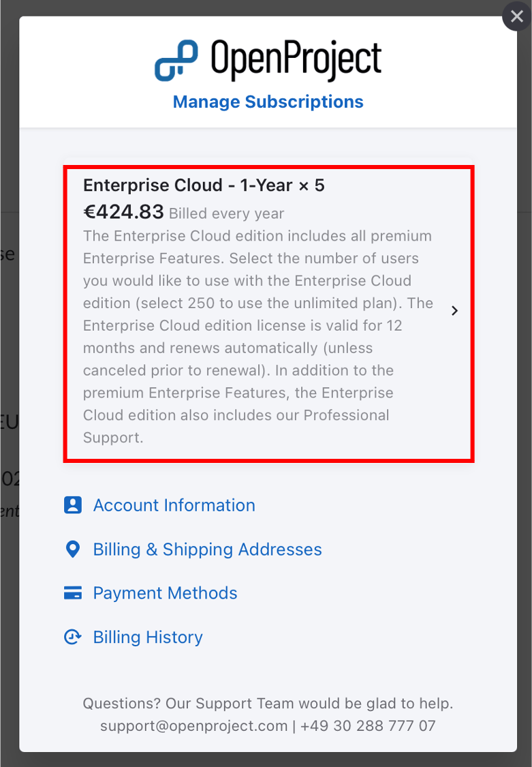Expand subscription details using the right chevron
The width and height of the screenshot is (532, 767).
455,311
